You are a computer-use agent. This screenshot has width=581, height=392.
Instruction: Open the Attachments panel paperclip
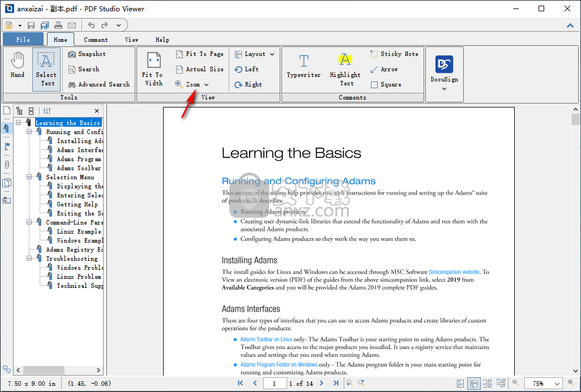pos(7,165)
